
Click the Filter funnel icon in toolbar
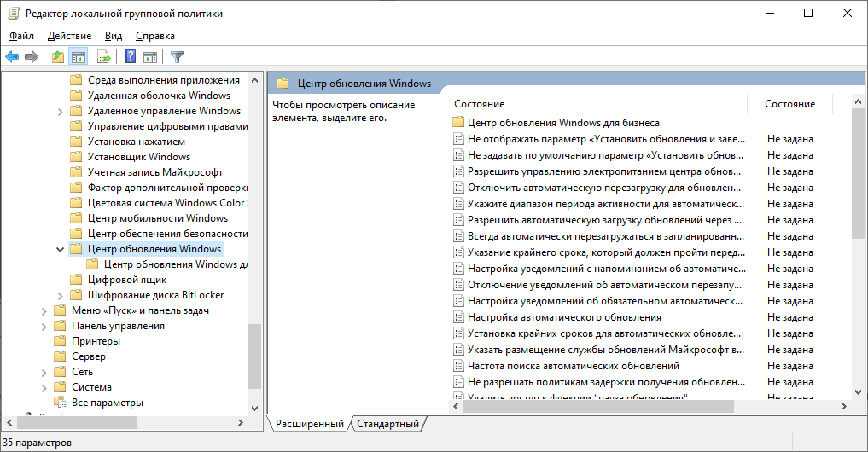pyautogui.click(x=177, y=57)
